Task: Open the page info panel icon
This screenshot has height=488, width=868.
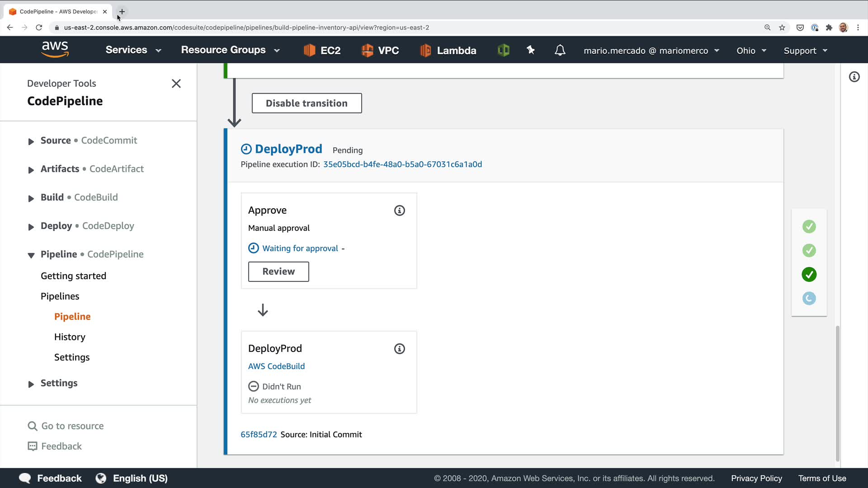Action: point(854,77)
